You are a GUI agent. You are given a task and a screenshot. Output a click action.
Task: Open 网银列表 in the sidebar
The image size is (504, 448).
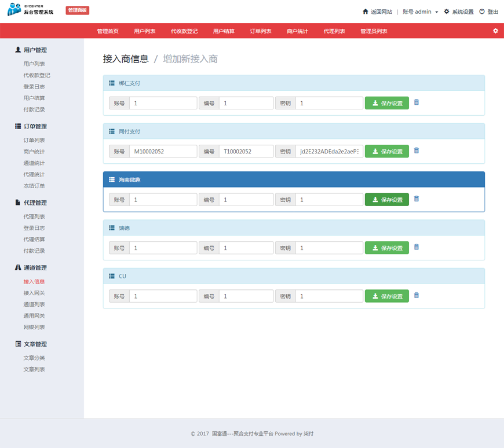tap(34, 327)
